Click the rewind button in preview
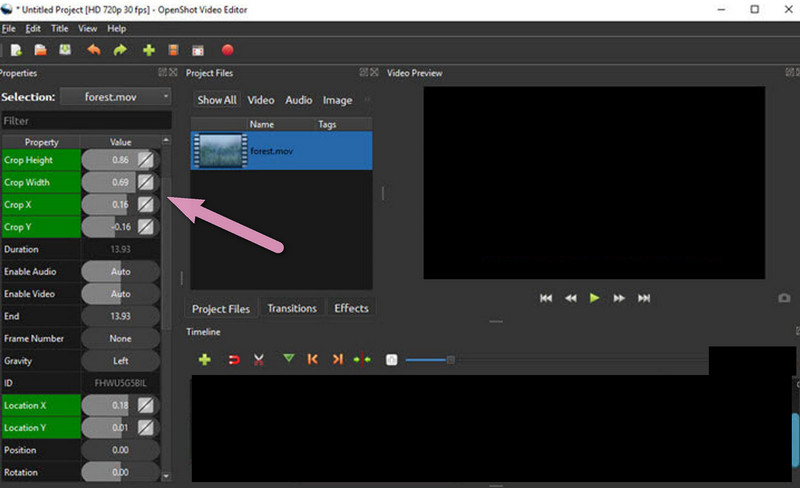This screenshot has width=800, height=488. pos(570,298)
